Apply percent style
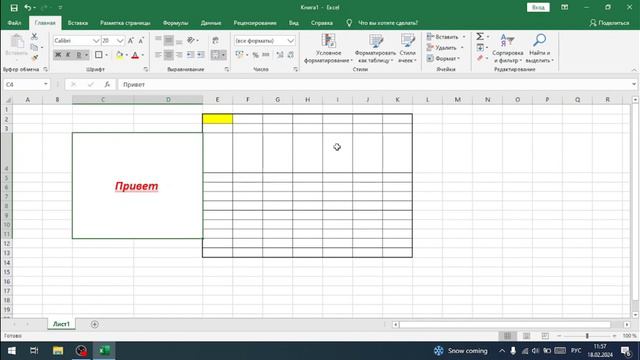The width and height of the screenshot is (640, 360). 256,55
